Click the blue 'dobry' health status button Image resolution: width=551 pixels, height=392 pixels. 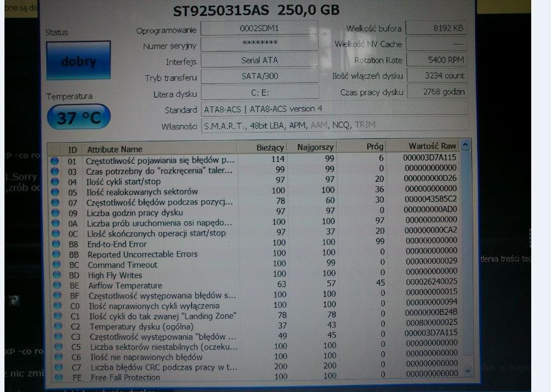click(78, 61)
